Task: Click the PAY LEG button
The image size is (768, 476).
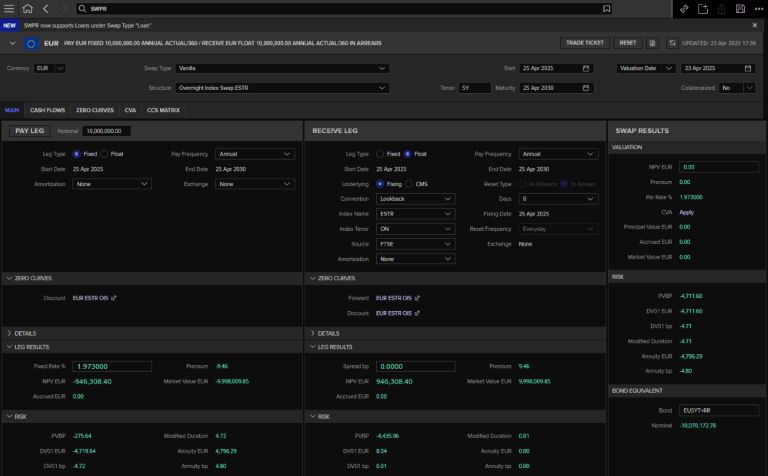Action: 29,131
